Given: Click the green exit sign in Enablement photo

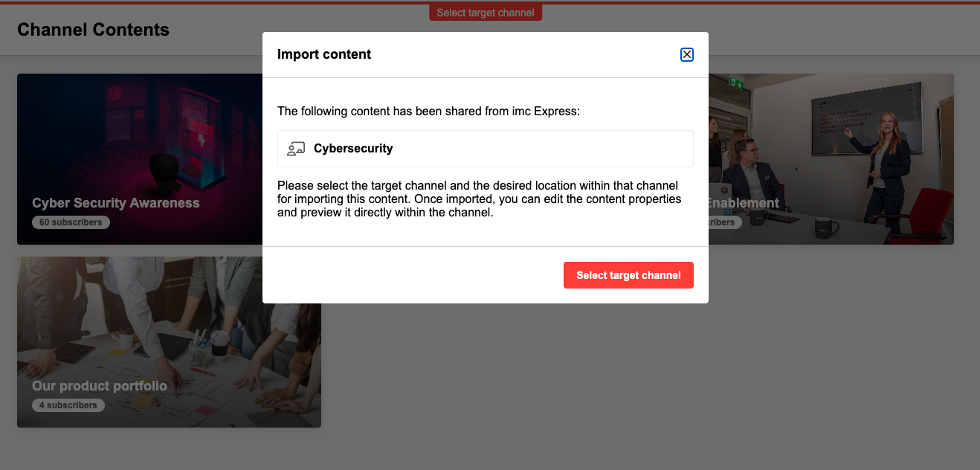Looking at the screenshot, I should tap(737, 83).
